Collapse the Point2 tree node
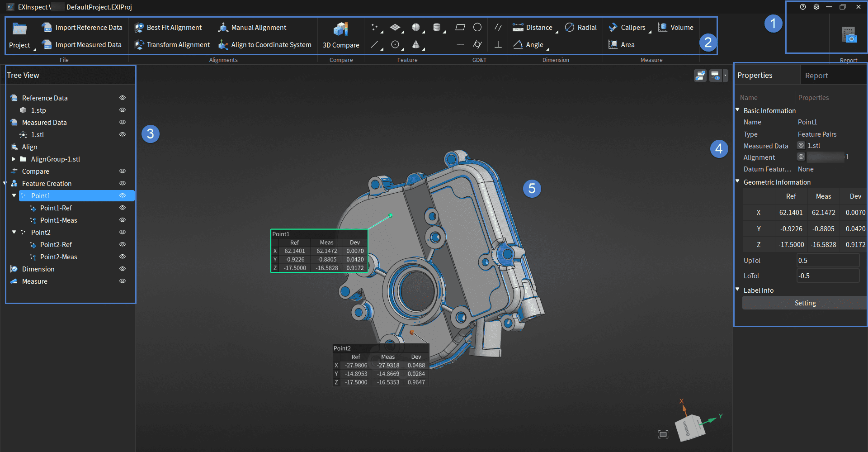868x452 pixels. 14,232
